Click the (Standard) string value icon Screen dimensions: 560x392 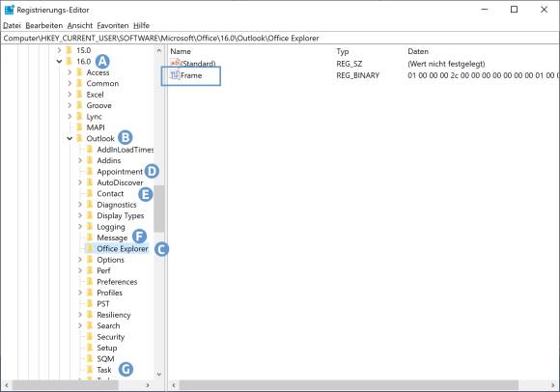pos(175,63)
